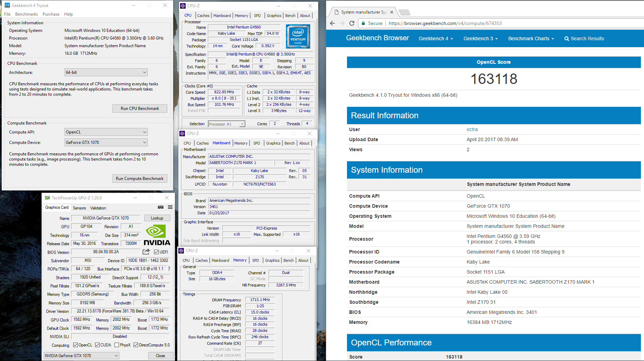Open About tab in middle CPU-Z window
Viewport: 644px width, 361px height.
(x=304, y=143)
